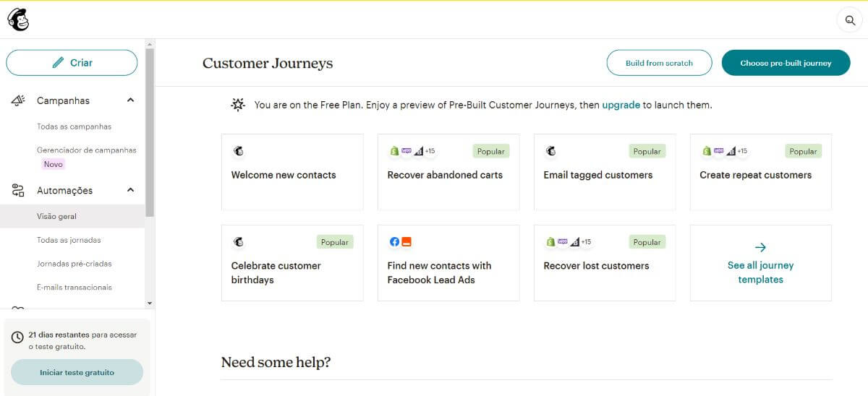Screen dimensions: 868x396
Task: Follow the upgrade link
Action: pyautogui.click(x=621, y=105)
